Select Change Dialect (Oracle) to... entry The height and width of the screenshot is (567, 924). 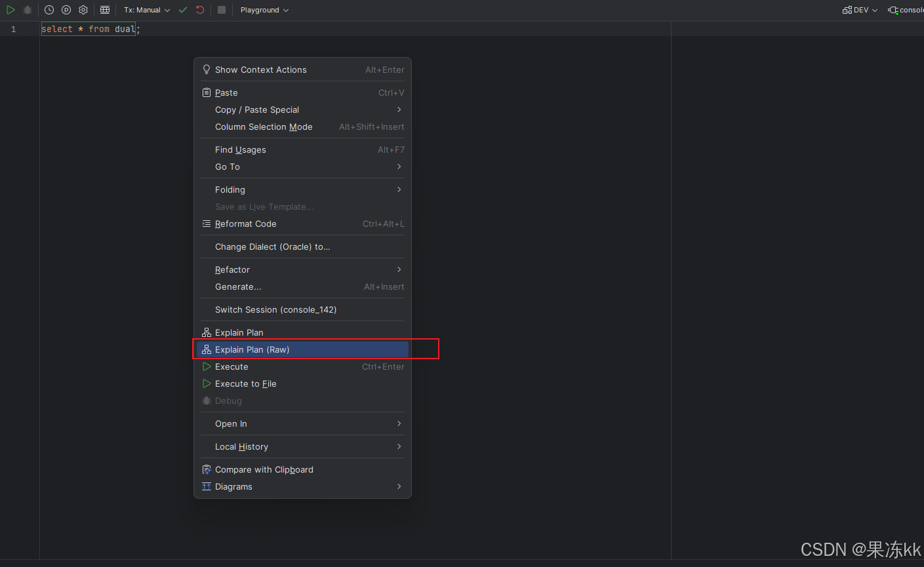tap(302, 246)
